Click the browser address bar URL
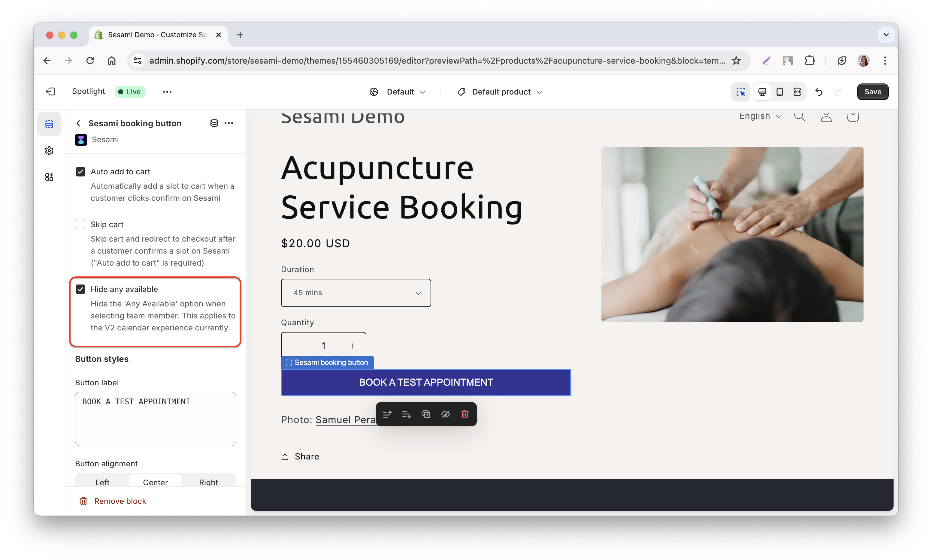This screenshot has height=560, width=932. [x=437, y=60]
